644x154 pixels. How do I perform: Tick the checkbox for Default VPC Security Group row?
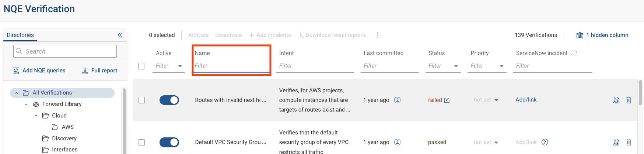pyautogui.click(x=141, y=142)
